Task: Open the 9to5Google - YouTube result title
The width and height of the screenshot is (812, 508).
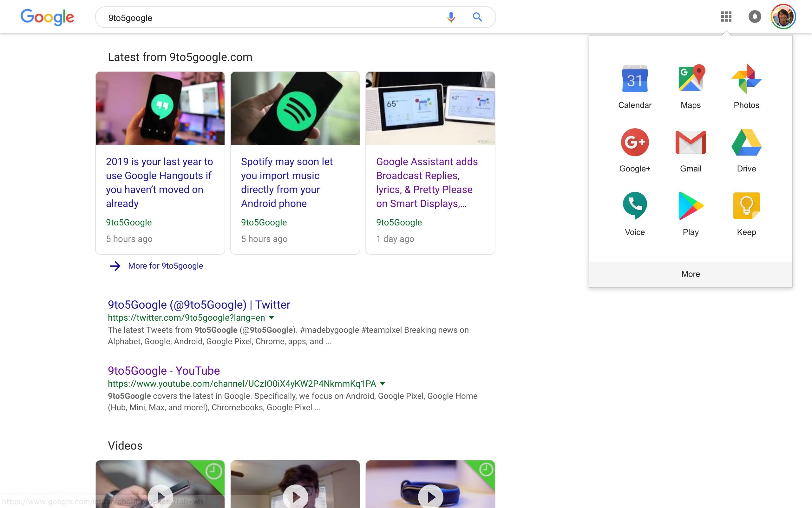Action: [x=164, y=371]
